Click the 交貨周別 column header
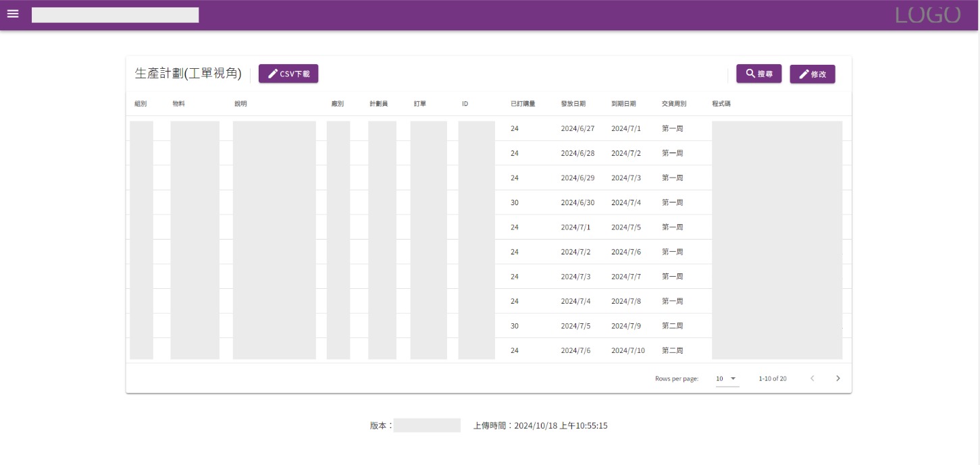Image resolution: width=980 pixels, height=465 pixels. 674,104
